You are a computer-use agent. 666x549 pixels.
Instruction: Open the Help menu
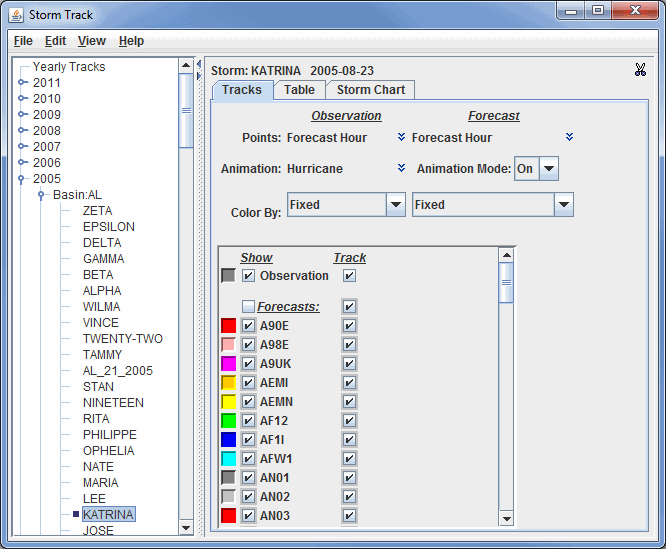131,41
